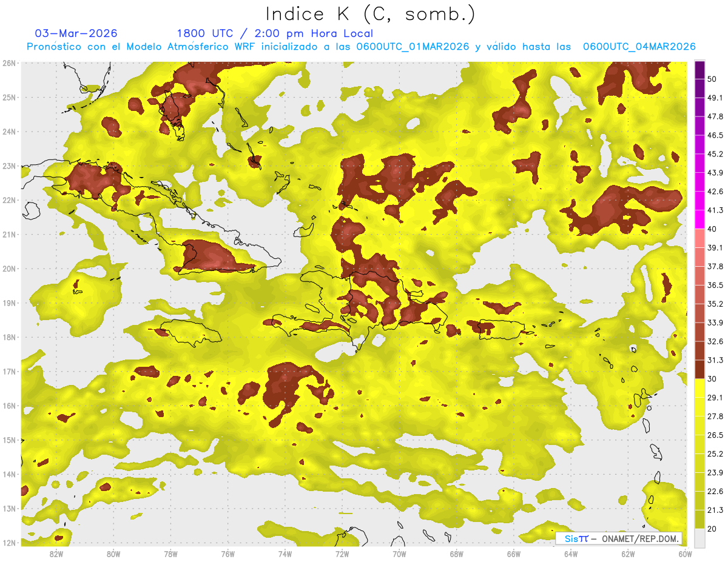The image size is (728, 562).
Task: Click the colorbar label "36.5"
Action: pos(715,286)
